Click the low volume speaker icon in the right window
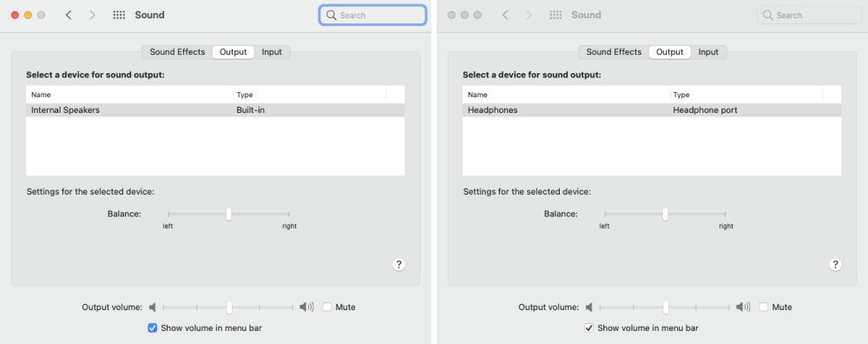The width and height of the screenshot is (868, 344). pyautogui.click(x=589, y=307)
